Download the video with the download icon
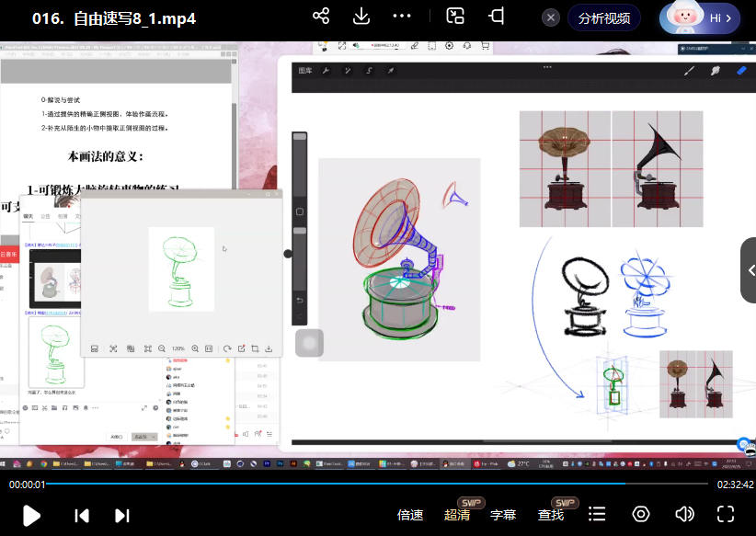Viewport: 756px width, 536px height. coord(361,17)
